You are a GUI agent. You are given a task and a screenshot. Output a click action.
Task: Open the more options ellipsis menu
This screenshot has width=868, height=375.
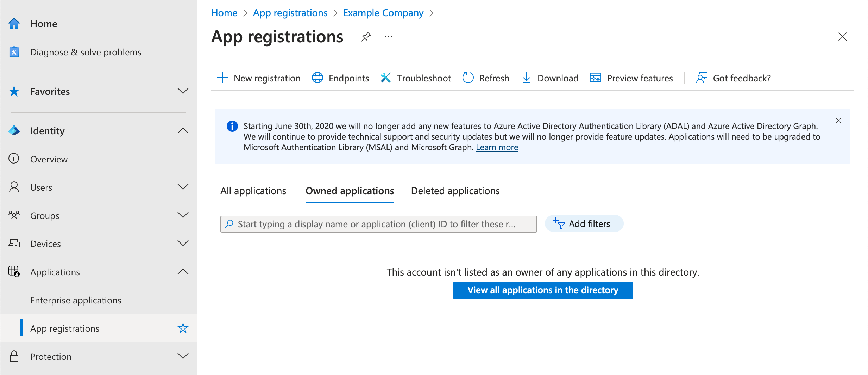point(389,37)
